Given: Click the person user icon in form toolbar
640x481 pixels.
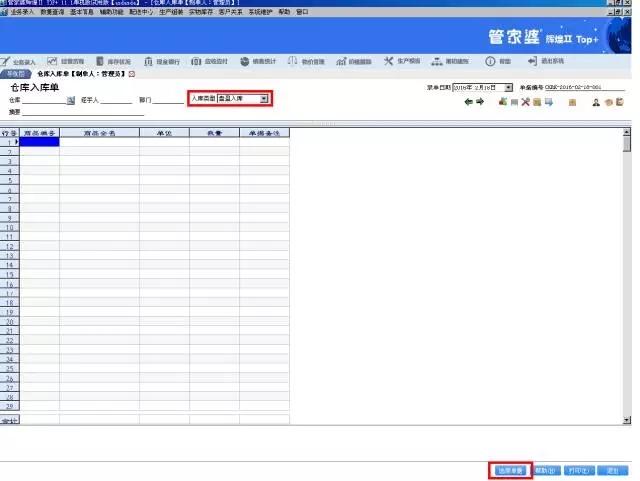Looking at the screenshot, I should point(596,102).
